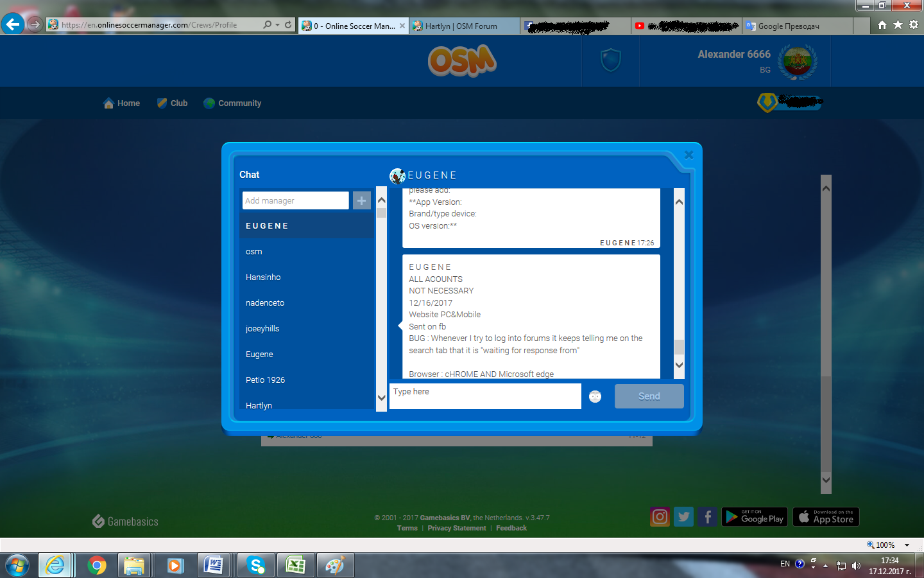
Task: Close the chat dialog with X
Action: 689,155
